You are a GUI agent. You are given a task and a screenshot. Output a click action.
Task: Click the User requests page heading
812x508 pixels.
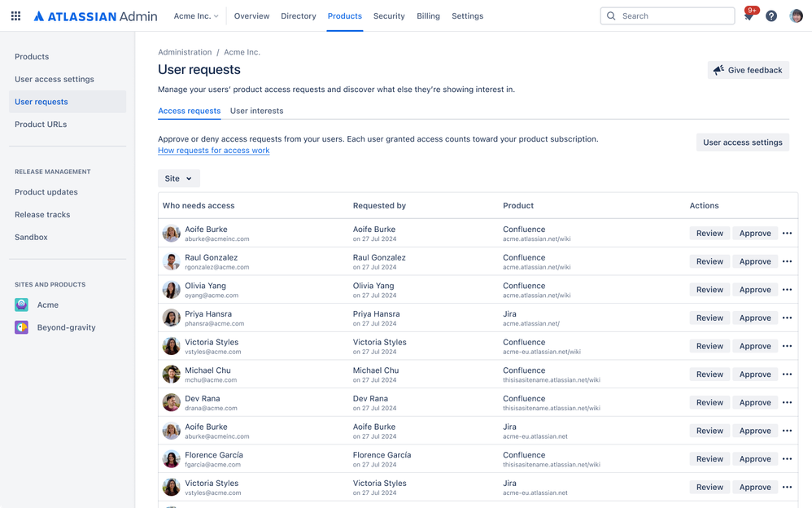point(199,69)
